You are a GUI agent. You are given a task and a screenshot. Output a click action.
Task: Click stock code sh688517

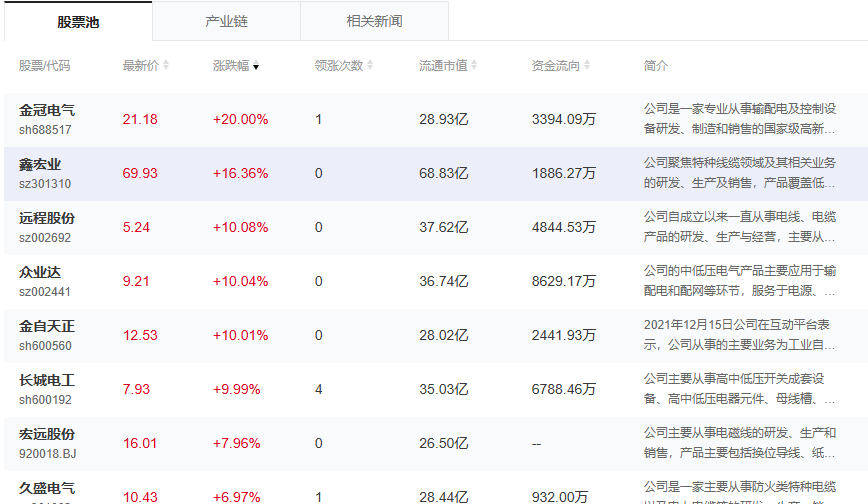45,130
